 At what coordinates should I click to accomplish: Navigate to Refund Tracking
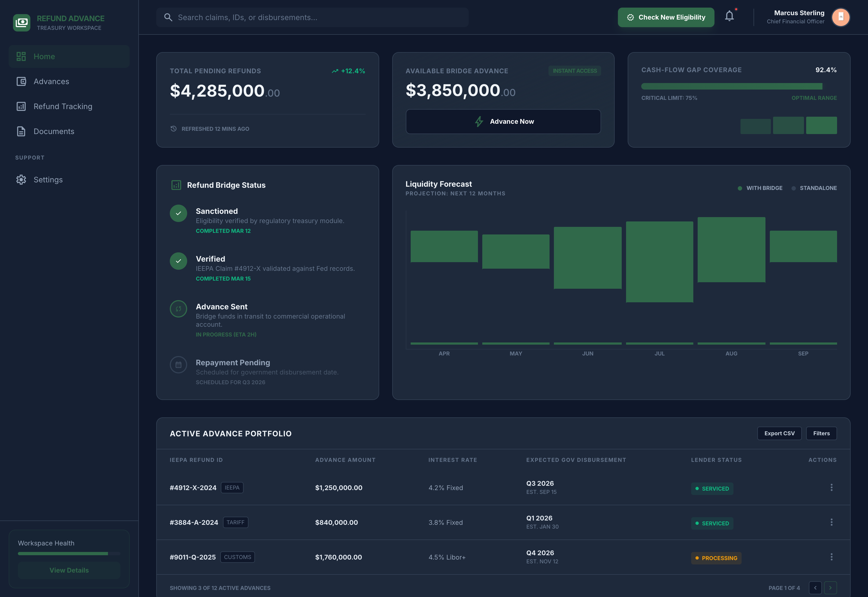pos(62,107)
